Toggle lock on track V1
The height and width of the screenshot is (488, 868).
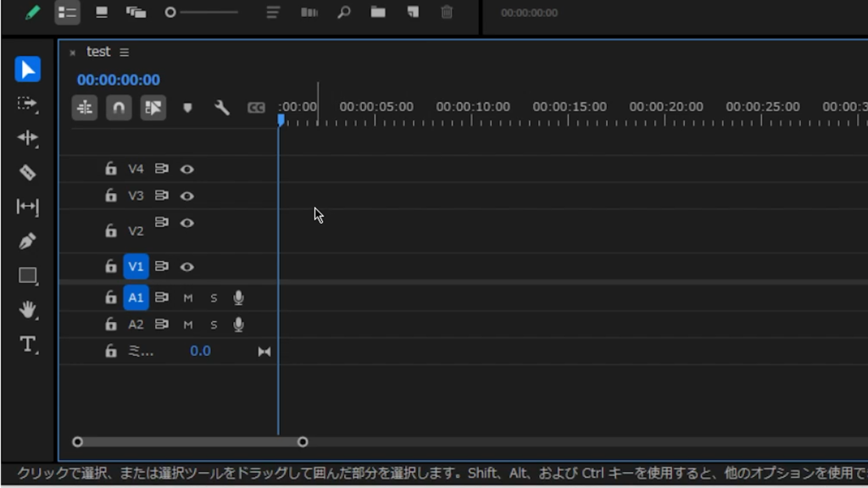coord(111,265)
